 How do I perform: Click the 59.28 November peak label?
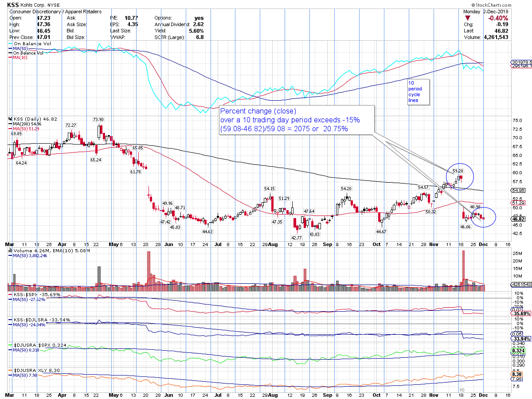pos(458,170)
